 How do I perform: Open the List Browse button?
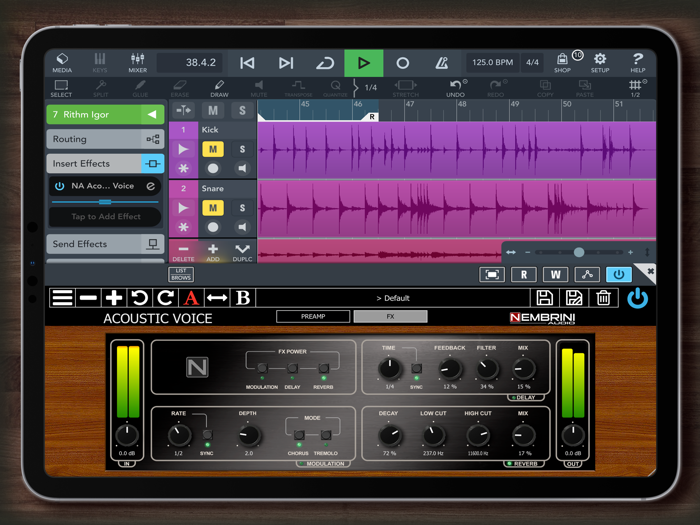pyautogui.click(x=181, y=274)
